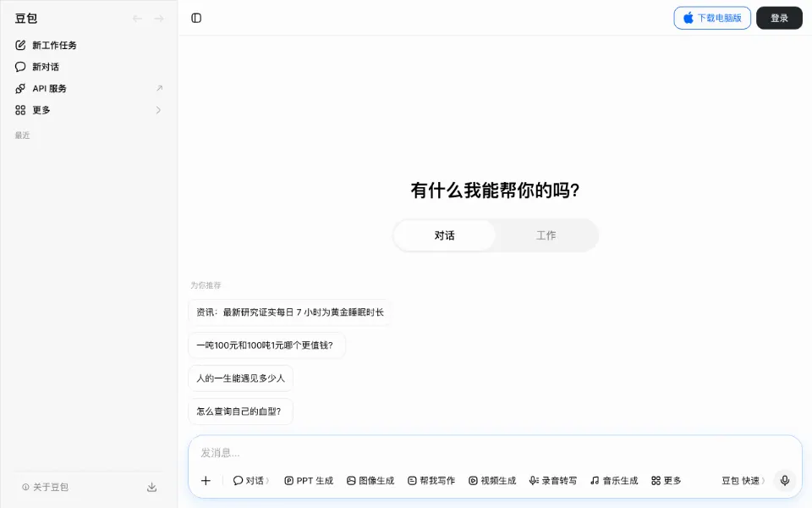
Task: Click the voice input microphone button
Action: (x=785, y=481)
